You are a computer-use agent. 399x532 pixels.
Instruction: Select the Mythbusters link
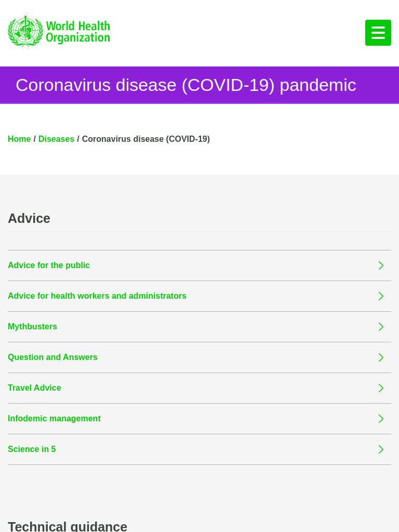tap(32, 326)
